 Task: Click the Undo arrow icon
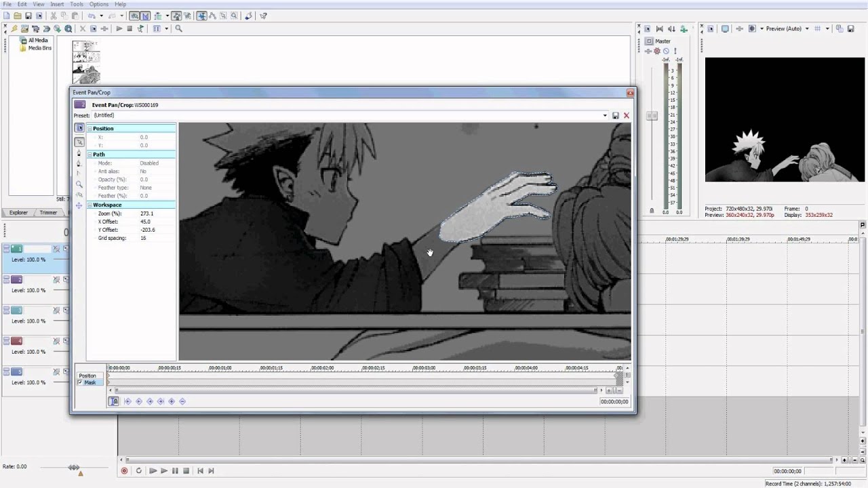coord(92,16)
